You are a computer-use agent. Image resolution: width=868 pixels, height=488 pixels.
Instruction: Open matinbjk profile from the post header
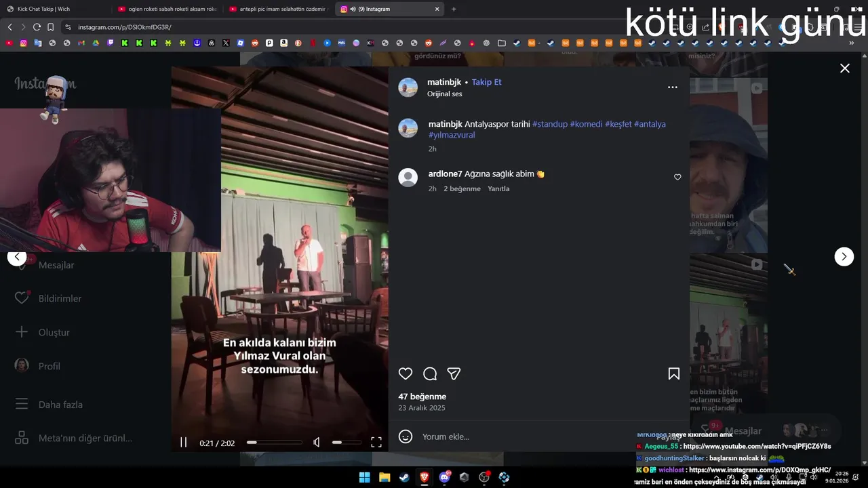[444, 82]
